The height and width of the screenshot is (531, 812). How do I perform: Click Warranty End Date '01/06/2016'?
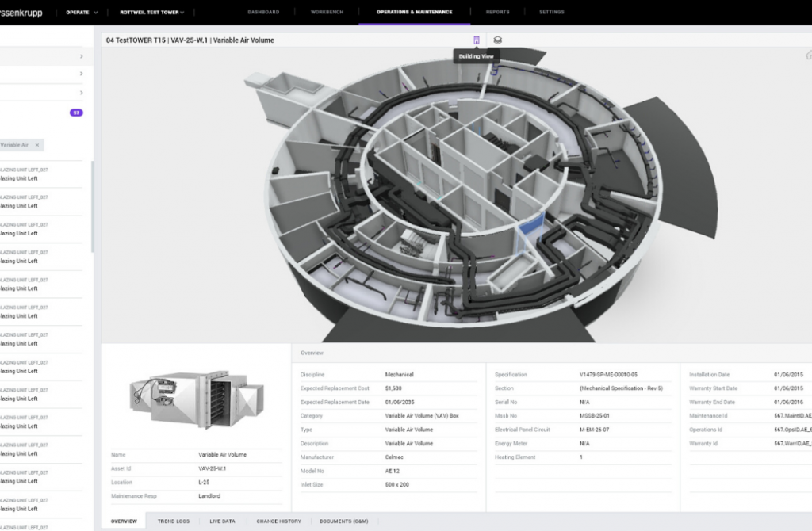[789, 402]
